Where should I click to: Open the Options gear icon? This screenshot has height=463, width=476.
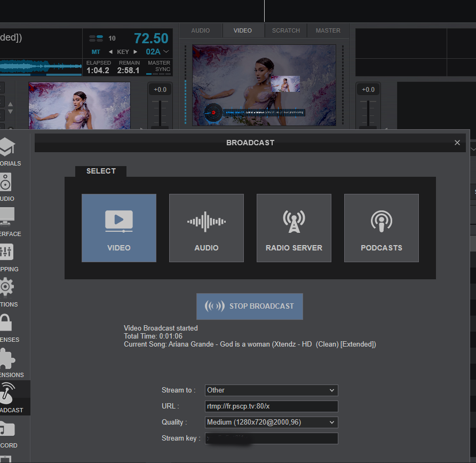tap(7, 287)
